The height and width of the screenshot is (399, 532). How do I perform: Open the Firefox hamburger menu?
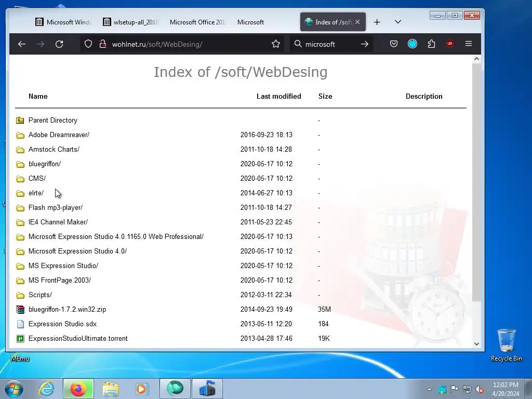(469, 44)
